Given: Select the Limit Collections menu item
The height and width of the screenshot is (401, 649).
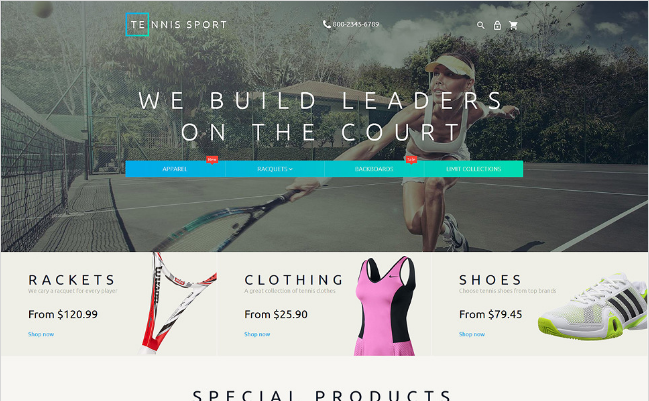Looking at the screenshot, I should click(474, 169).
